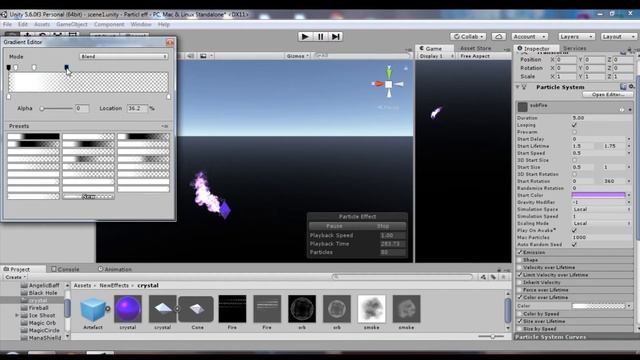Viewport: 640px width, 360px height.
Task: Toggle the Prewarm checkbox
Action: 574,132
